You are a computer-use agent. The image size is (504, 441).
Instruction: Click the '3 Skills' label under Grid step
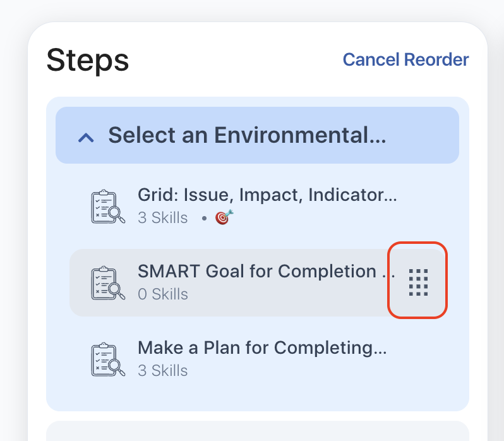(x=162, y=218)
